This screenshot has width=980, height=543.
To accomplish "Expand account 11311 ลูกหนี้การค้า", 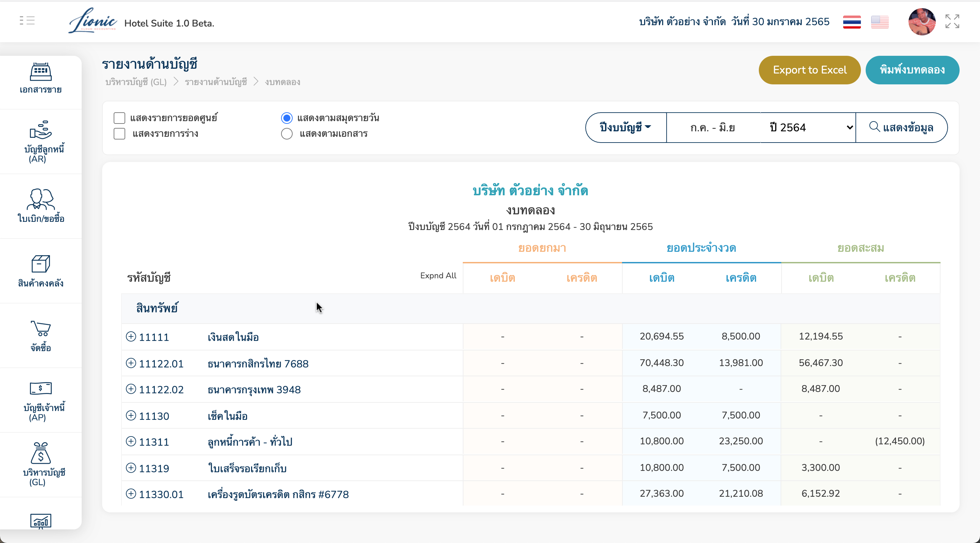I will 131,441.
